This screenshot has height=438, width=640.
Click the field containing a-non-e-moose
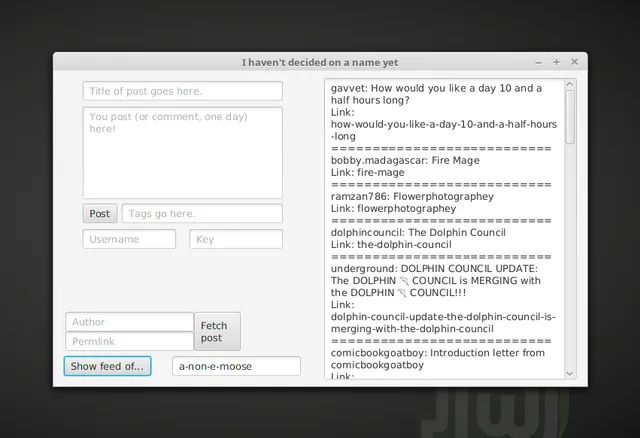(x=236, y=366)
